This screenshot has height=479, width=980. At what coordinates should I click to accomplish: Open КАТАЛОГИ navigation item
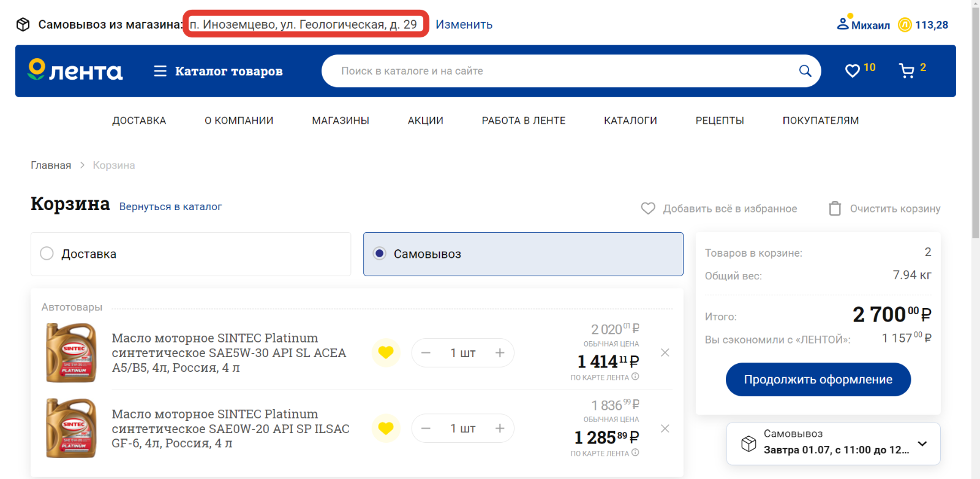[x=630, y=121]
